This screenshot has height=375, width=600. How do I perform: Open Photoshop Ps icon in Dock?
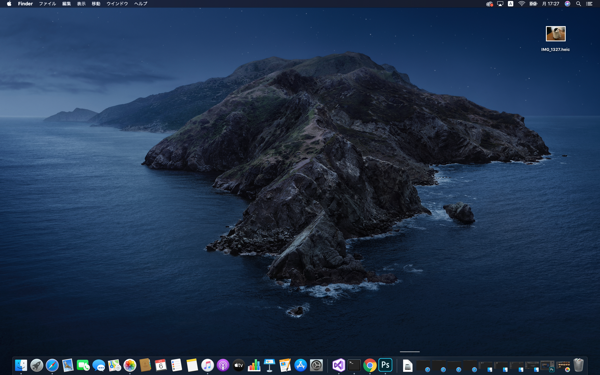tap(385, 365)
